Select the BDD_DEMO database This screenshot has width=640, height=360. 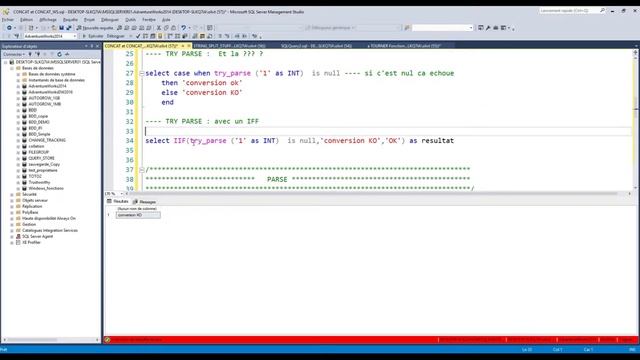tap(39, 122)
